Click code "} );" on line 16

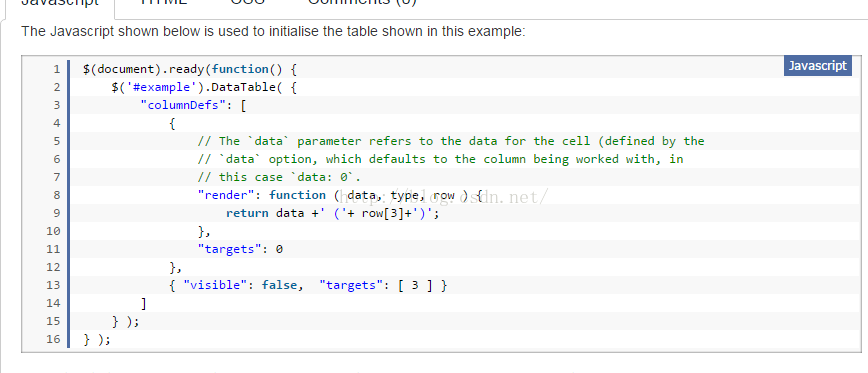pyautogui.click(x=97, y=340)
